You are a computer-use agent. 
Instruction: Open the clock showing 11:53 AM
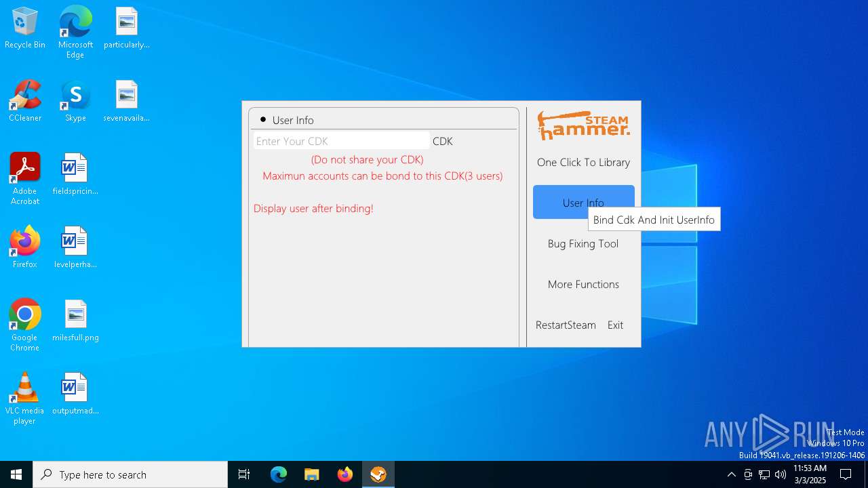pos(810,474)
